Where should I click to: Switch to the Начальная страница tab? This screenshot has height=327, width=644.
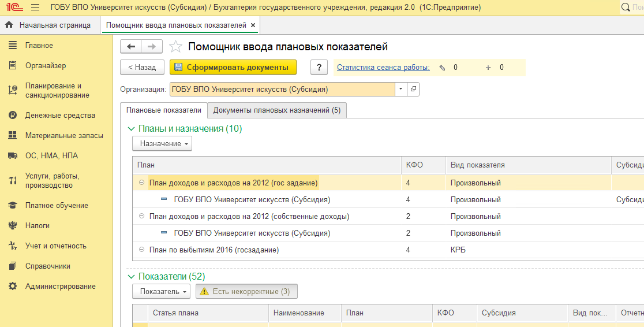pyautogui.click(x=50, y=25)
